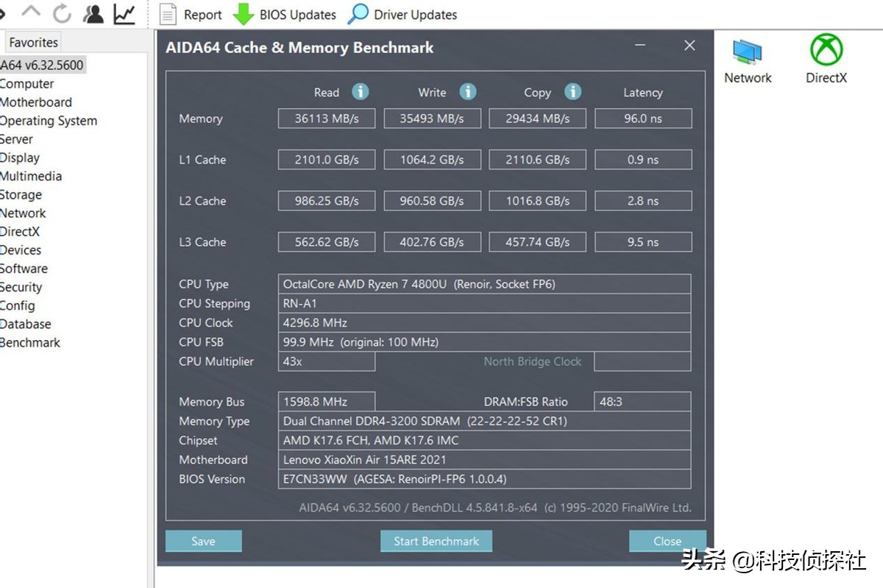Click the L3 Cache Copy value 457.74 GB/s

(538, 242)
